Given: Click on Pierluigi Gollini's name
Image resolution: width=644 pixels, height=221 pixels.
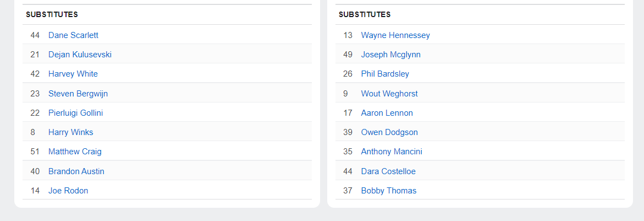Looking at the screenshot, I should (75, 113).
